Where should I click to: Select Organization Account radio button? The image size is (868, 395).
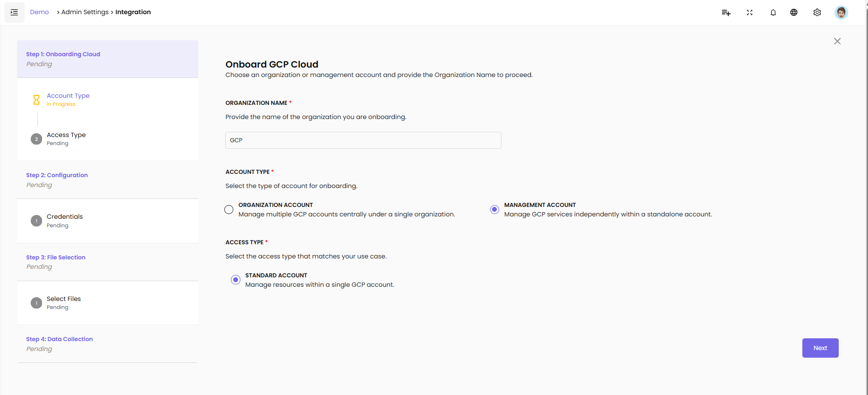click(x=229, y=209)
